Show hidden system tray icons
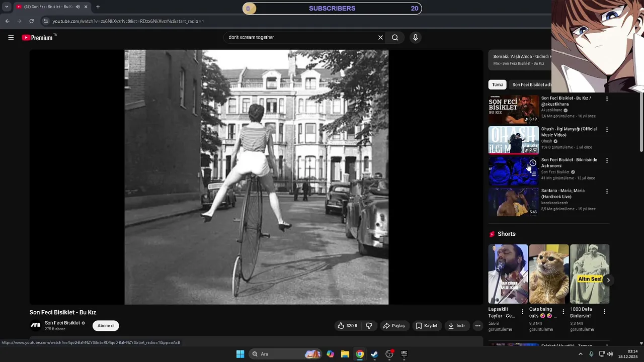Image resolution: width=644 pixels, height=362 pixels. [580, 354]
